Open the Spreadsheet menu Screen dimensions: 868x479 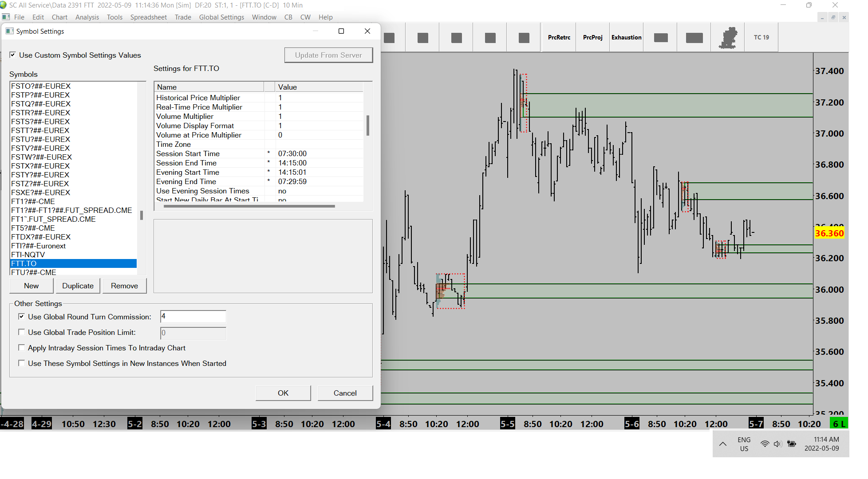(148, 17)
